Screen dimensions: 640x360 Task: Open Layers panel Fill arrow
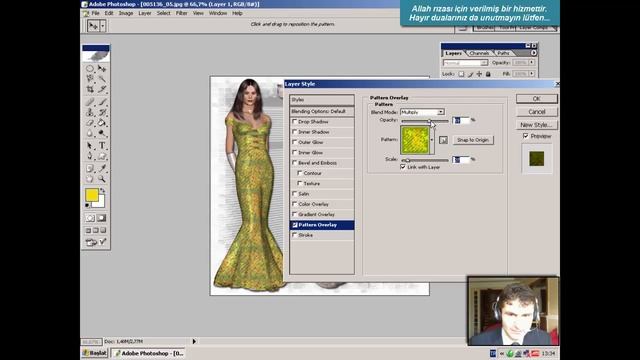(x=532, y=73)
